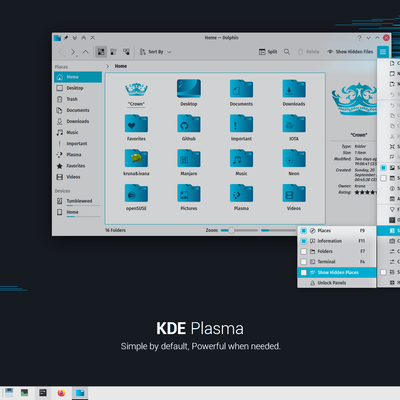Select the Music folder in file view
The image size is (400, 400).
point(241,163)
